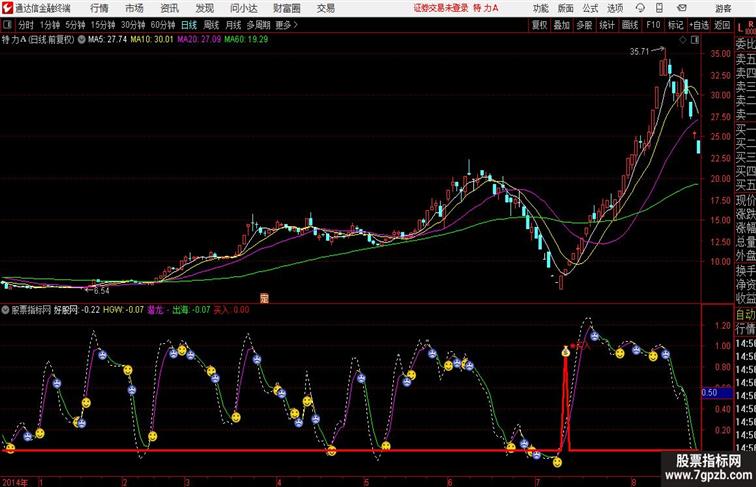
Task: Switch to 5分钟 period
Action: pyautogui.click(x=75, y=25)
